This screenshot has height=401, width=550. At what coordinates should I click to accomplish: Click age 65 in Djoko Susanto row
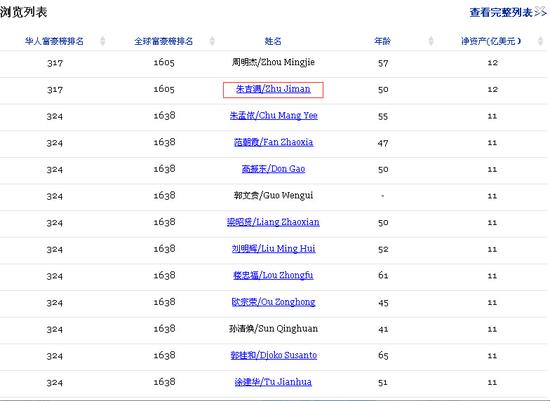383,356
